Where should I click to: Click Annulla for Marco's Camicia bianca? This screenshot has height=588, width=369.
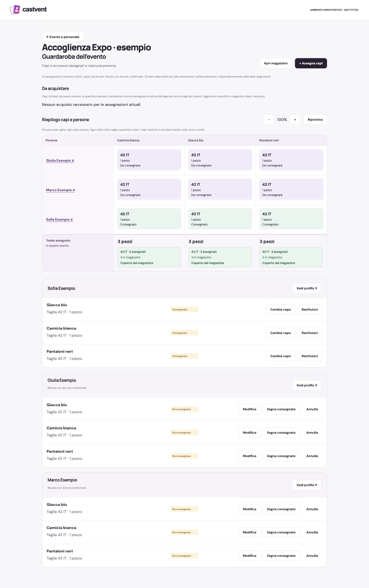(312, 532)
